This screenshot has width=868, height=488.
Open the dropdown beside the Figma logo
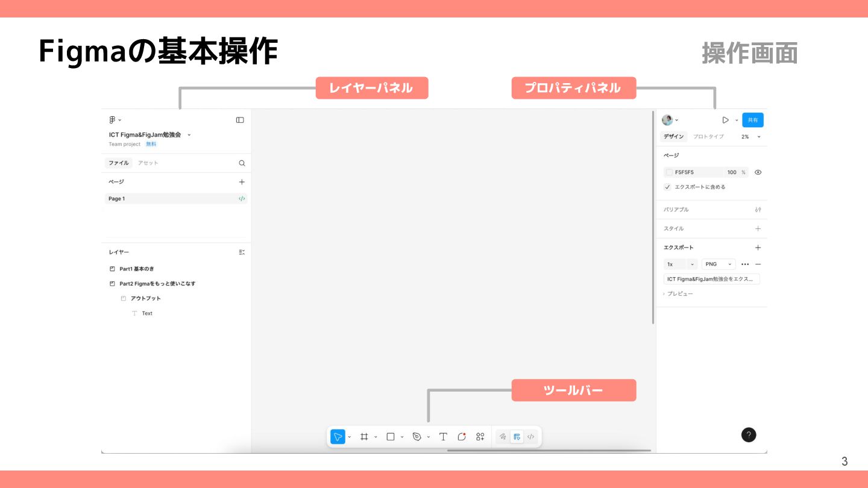click(119, 120)
